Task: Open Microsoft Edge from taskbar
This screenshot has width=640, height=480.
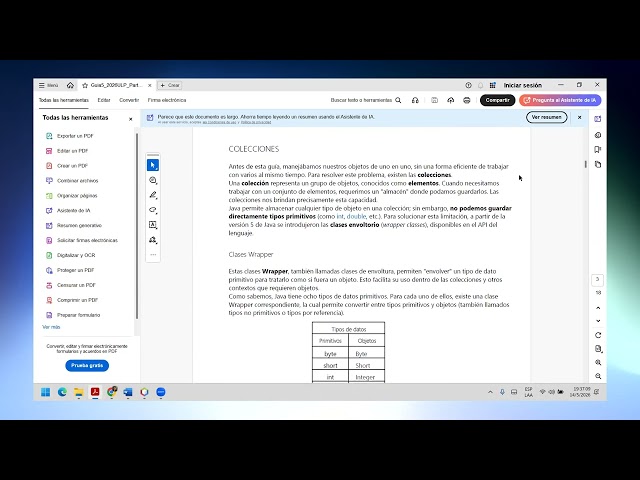Action: point(62,392)
